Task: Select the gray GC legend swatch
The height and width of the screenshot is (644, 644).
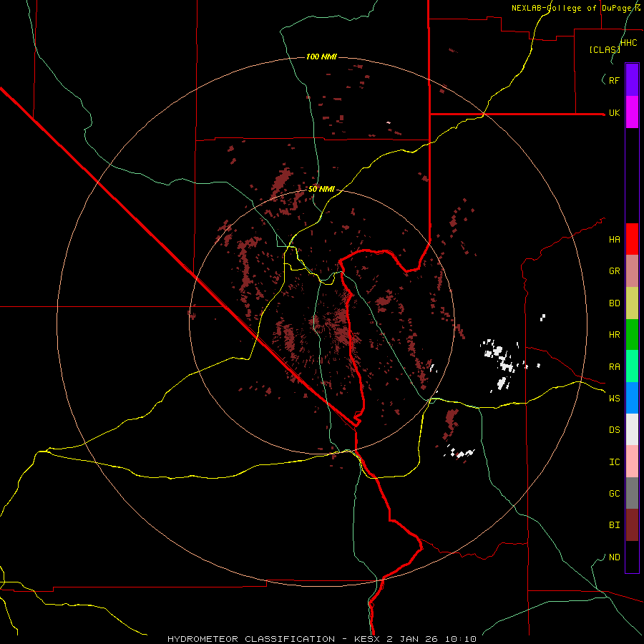Action: tap(632, 493)
